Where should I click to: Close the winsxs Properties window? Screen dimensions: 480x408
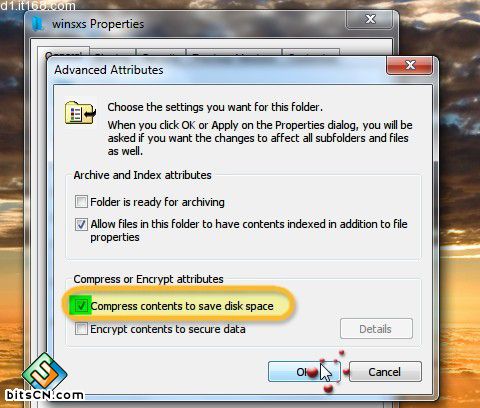(370, 19)
